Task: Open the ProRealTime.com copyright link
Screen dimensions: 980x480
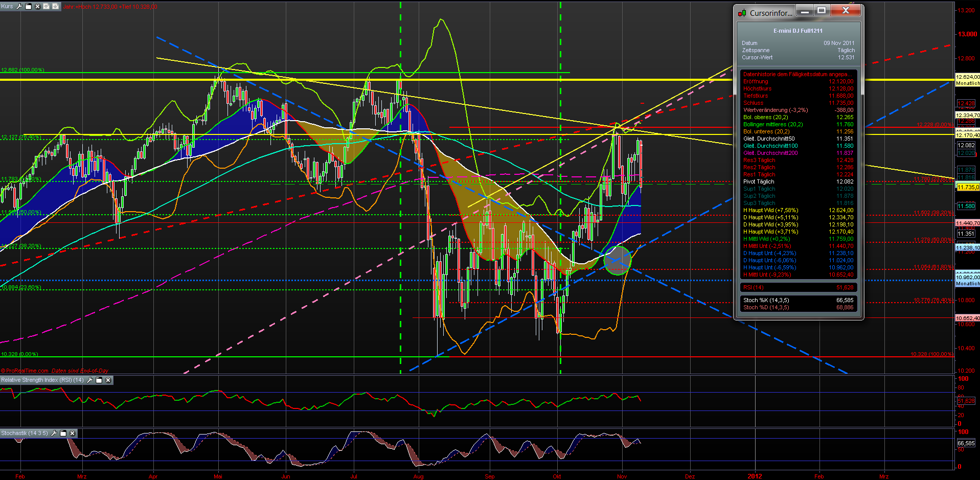Action: pos(25,371)
